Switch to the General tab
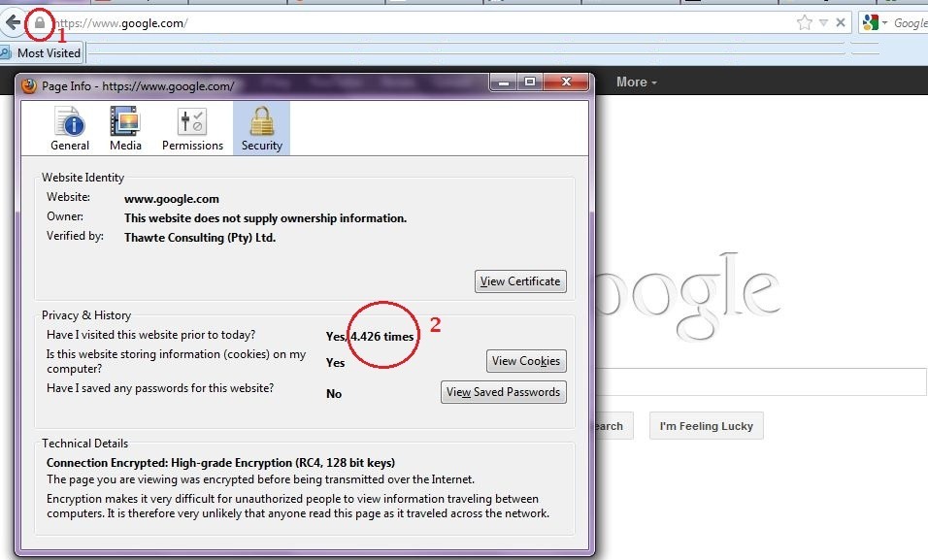928x560 pixels. 70,128
